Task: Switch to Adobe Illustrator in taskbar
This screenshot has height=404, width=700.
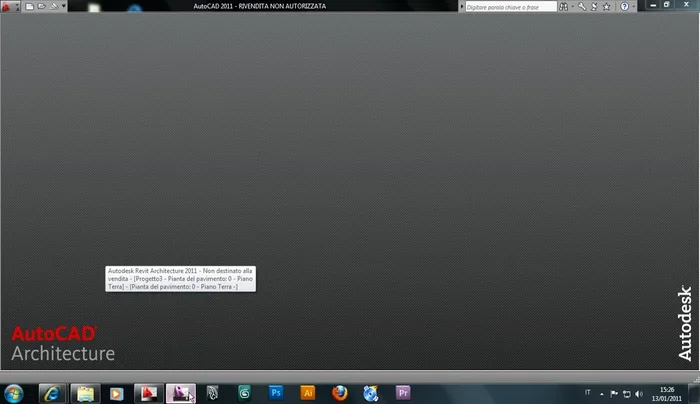Action: [308, 392]
